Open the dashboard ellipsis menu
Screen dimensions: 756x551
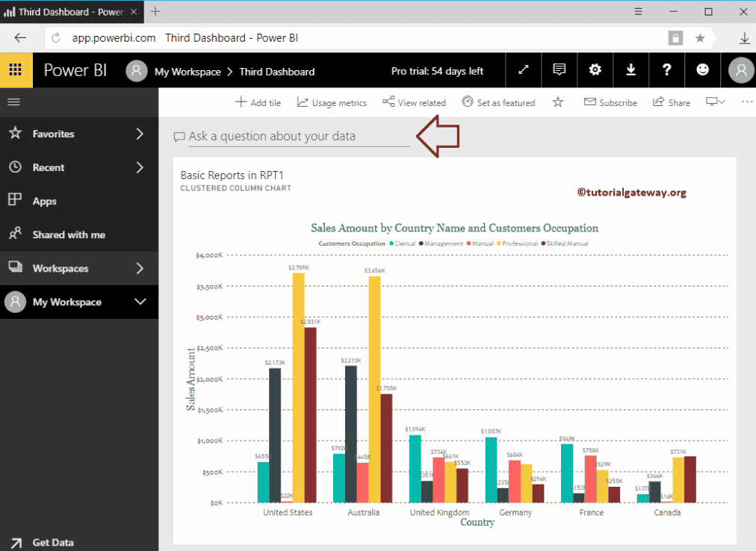click(x=746, y=102)
